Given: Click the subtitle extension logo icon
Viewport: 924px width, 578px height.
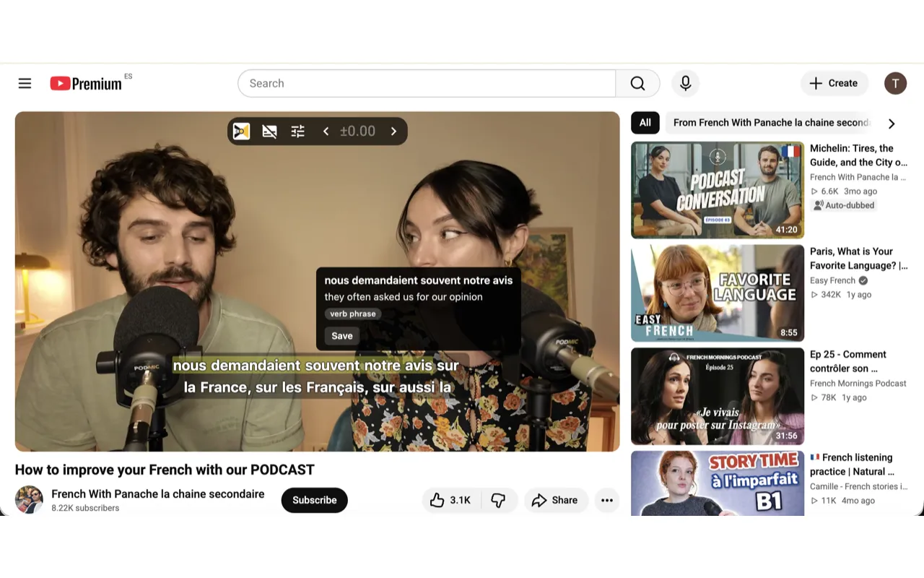Looking at the screenshot, I should [x=241, y=131].
